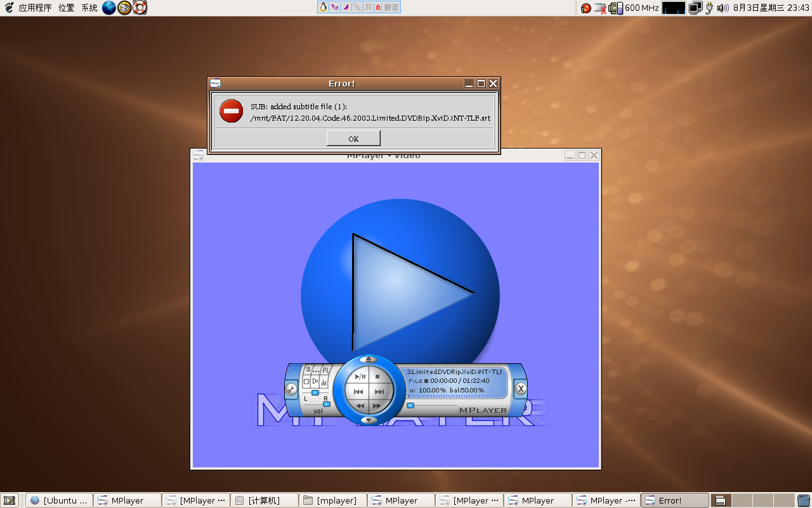Click the stop button in MPlayer control

pos(377,377)
